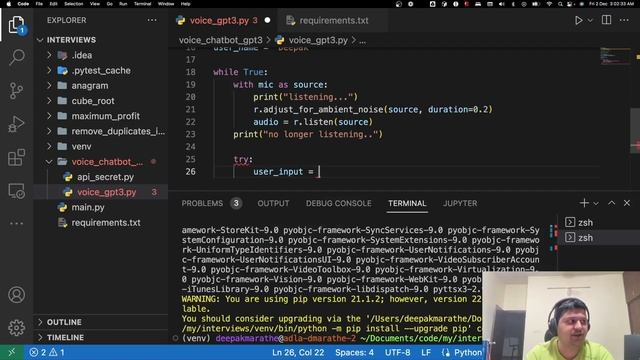Viewport: 640px width, 360px height.
Task: Create a new terminal with plus icon
Action: click(584, 203)
